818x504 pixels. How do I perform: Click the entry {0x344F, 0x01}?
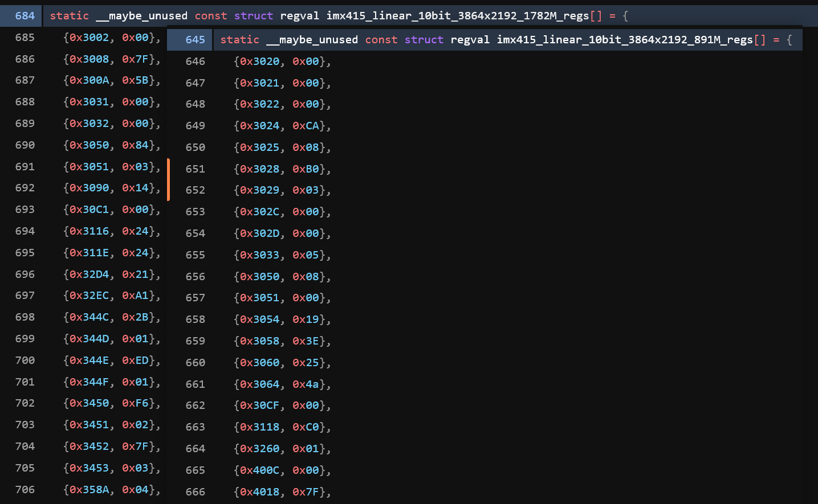click(x=112, y=382)
